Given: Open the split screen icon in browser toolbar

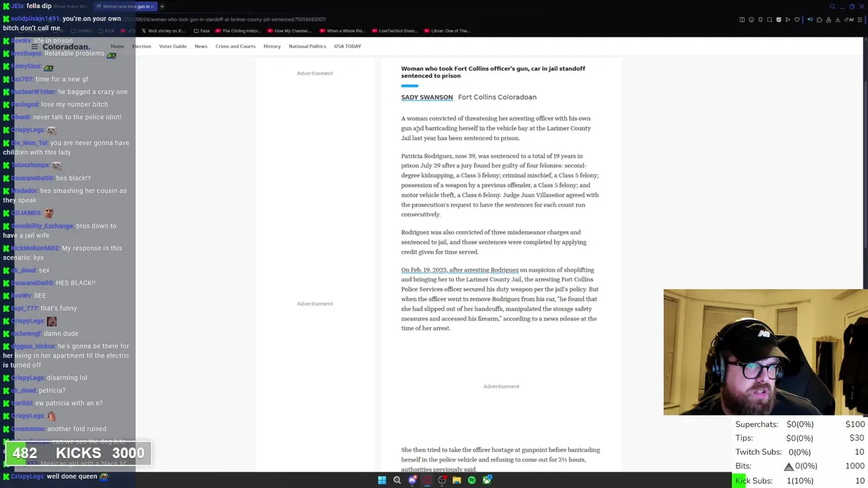Looking at the screenshot, I should click(x=742, y=20).
